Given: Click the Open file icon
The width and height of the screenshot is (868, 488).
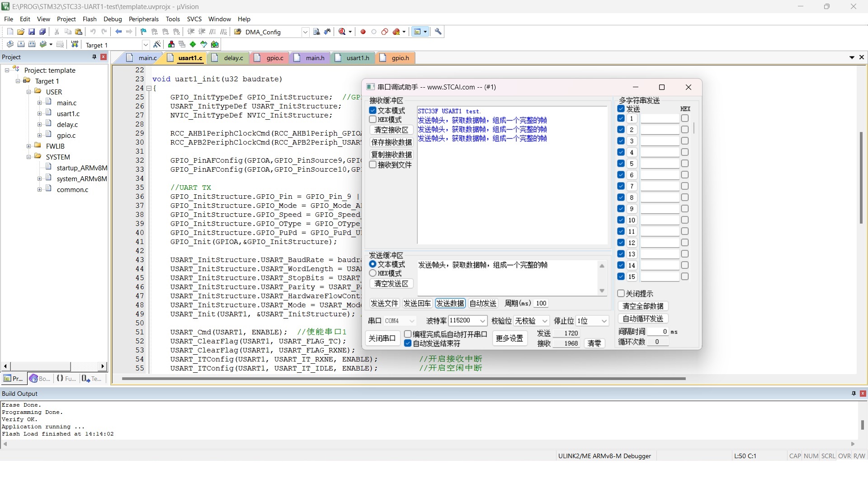Looking at the screenshot, I should point(21,32).
